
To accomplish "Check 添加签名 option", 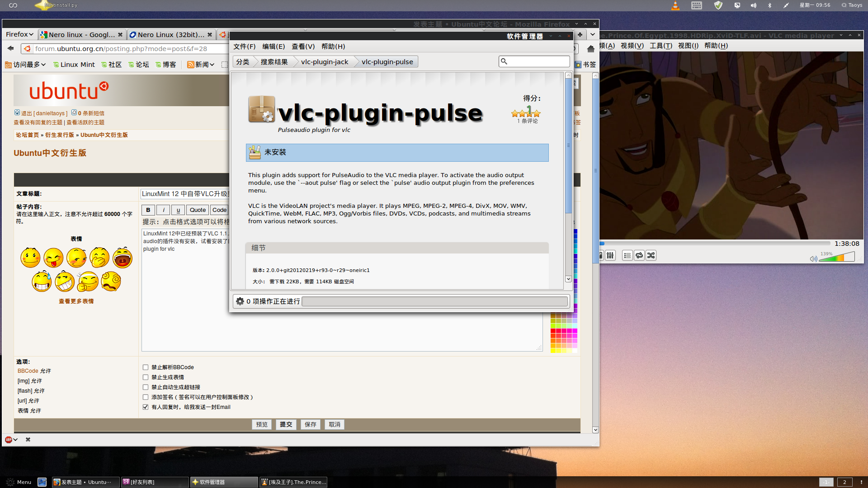I will point(146,397).
